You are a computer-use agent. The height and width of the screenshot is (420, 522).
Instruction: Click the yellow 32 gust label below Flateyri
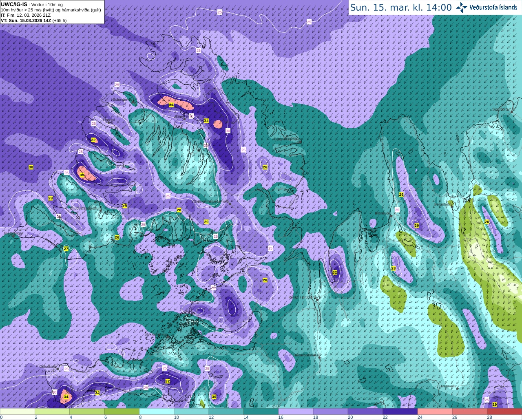(93, 140)
